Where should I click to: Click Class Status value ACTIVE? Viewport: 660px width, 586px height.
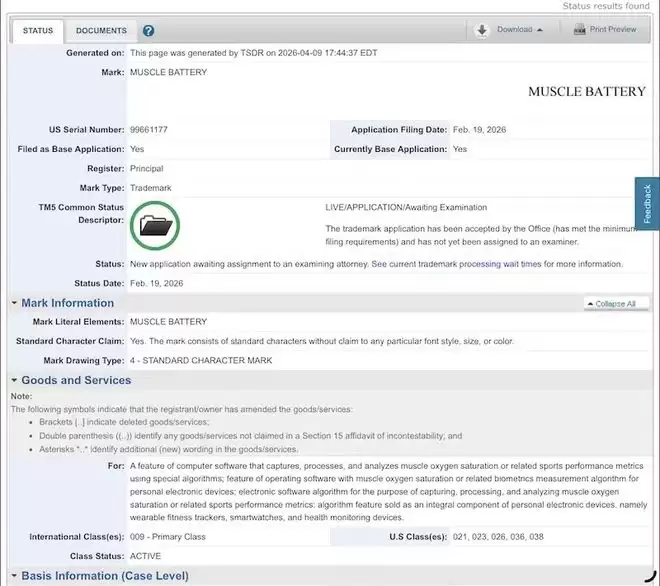(x=145, y=556)
